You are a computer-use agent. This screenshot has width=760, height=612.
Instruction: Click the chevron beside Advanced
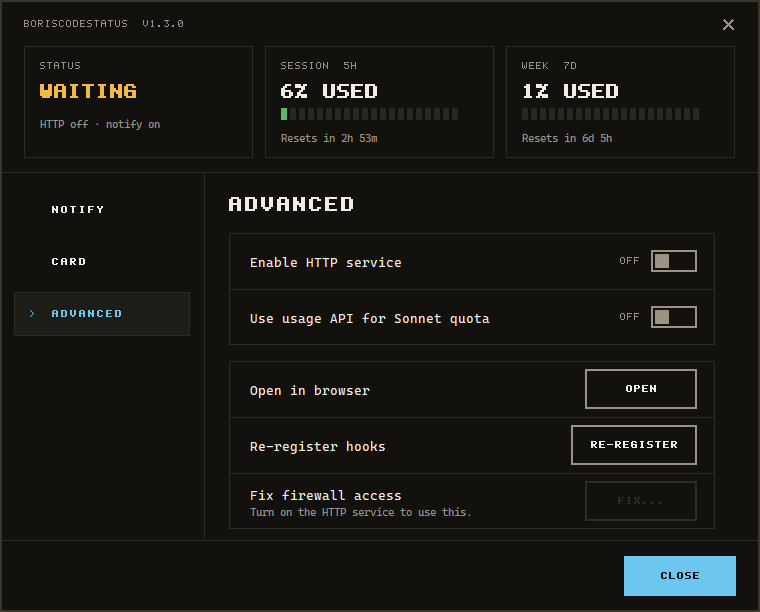pyautogui.click(x=32, y=314)
